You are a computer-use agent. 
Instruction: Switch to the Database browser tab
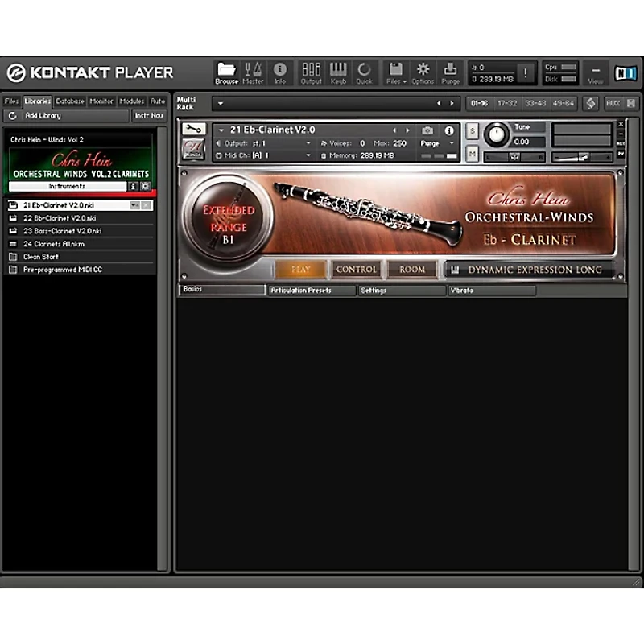70,101
